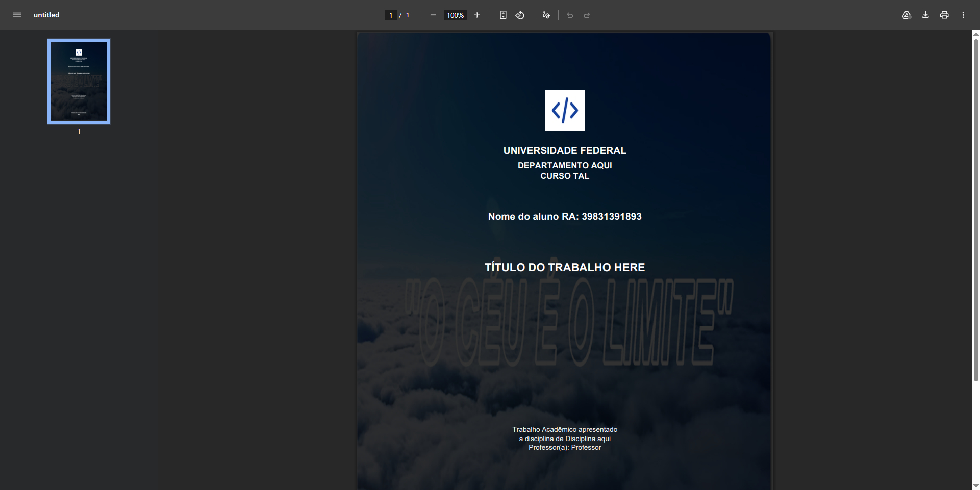Zoom out with the minus icon
Screen dimensions: 980x490
pyautogui.click(x=433, y=15)
